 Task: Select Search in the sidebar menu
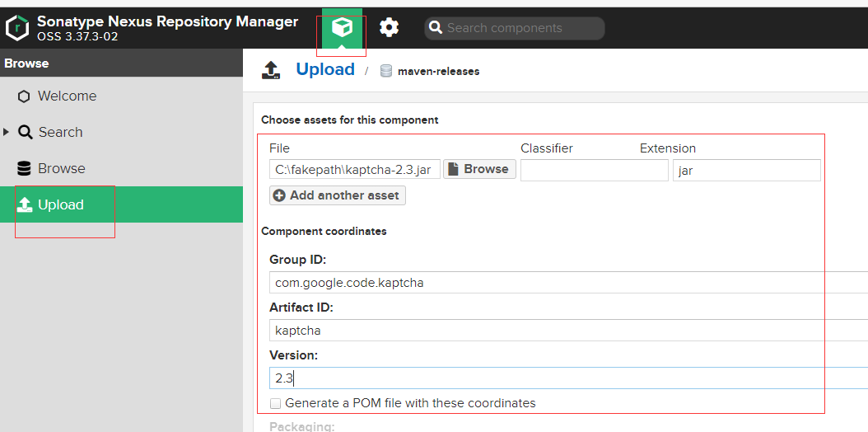(x=60, y=133)
